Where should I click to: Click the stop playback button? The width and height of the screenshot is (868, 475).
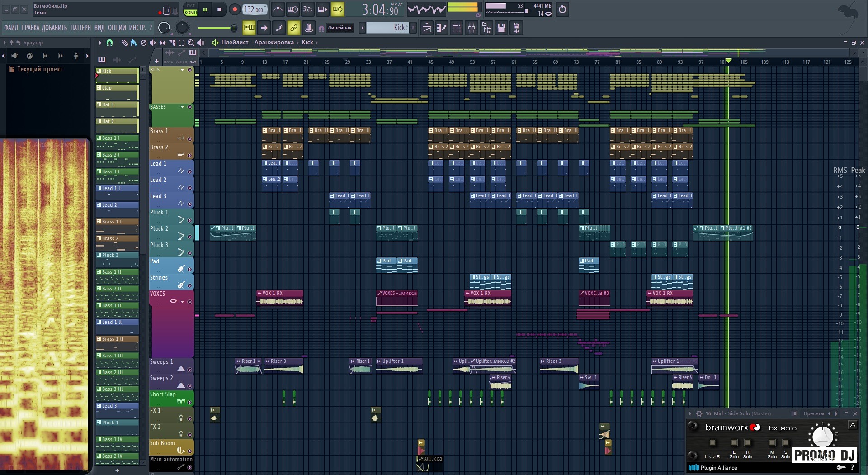[x=219, y=9]
